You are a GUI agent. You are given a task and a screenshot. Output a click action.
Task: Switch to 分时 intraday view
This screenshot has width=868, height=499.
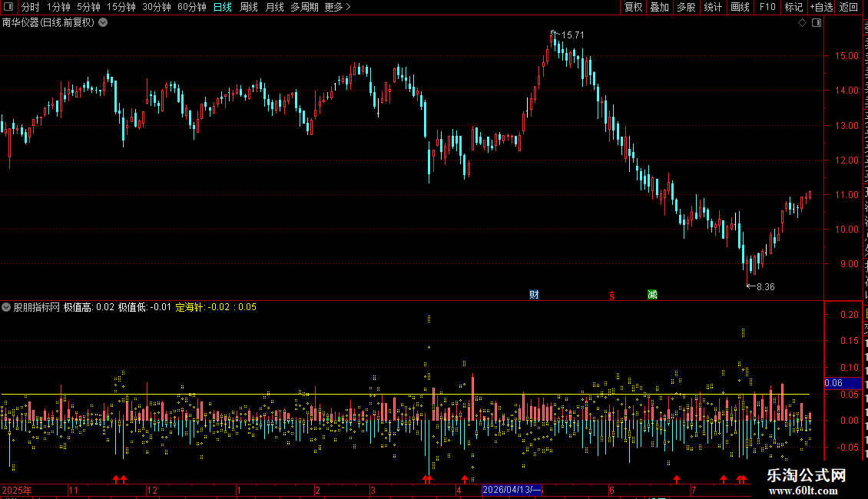(31, 7)
